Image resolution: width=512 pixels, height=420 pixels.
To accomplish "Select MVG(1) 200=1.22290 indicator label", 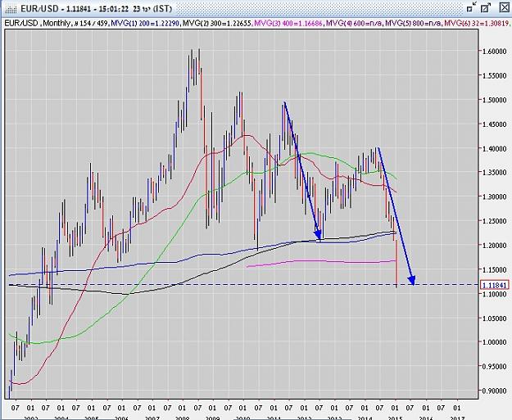I will (x=145, y=23).
